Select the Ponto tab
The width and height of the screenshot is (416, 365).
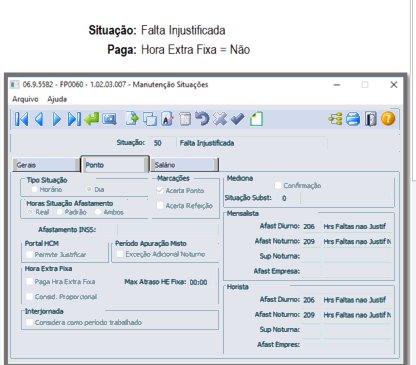click(x=115, y=164)
